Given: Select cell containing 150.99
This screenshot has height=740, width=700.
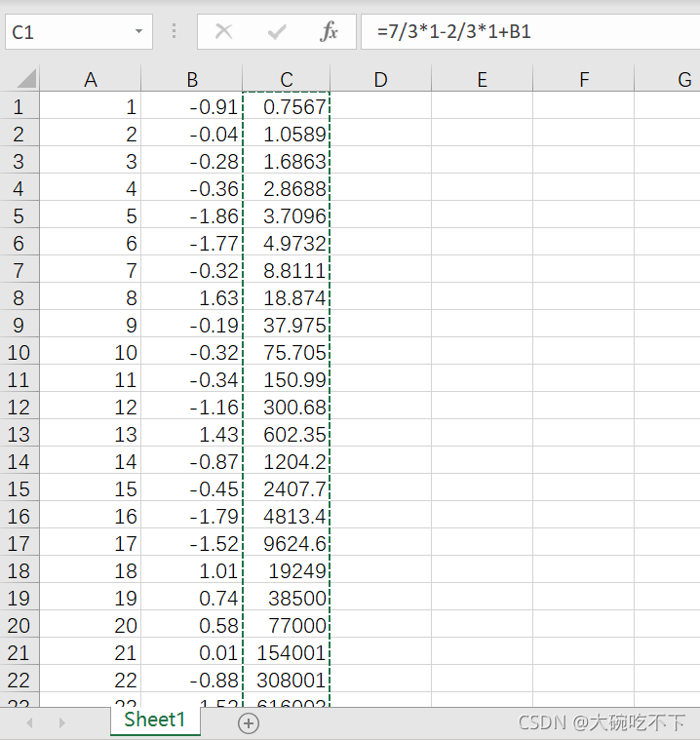Looking at the screenshot, I should pos(286,379).
